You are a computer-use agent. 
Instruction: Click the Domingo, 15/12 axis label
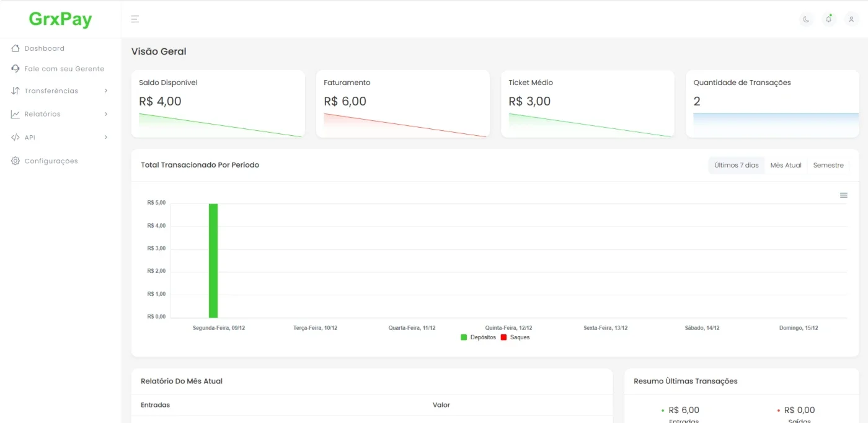(799, 327)
